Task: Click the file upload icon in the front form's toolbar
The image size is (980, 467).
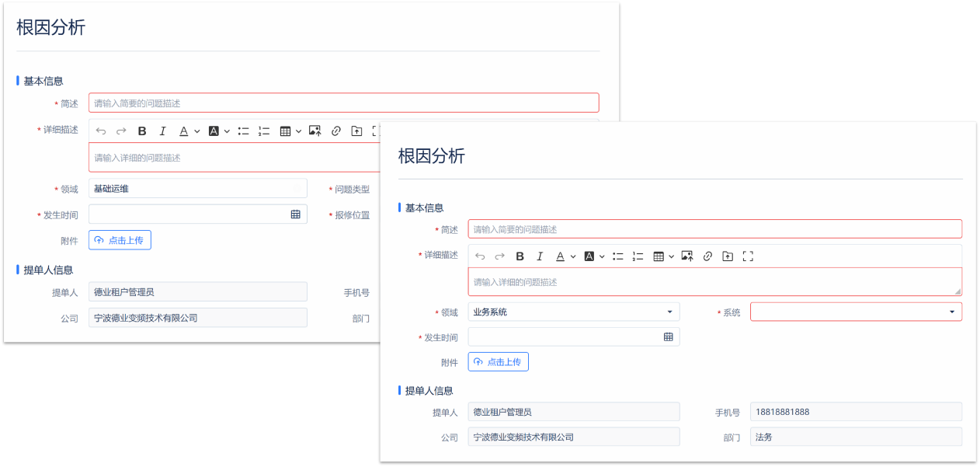Action: click(x=728, y=256)
